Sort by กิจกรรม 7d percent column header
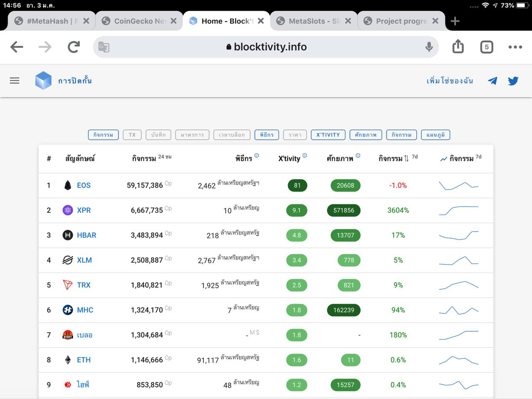 pos(398,158)
